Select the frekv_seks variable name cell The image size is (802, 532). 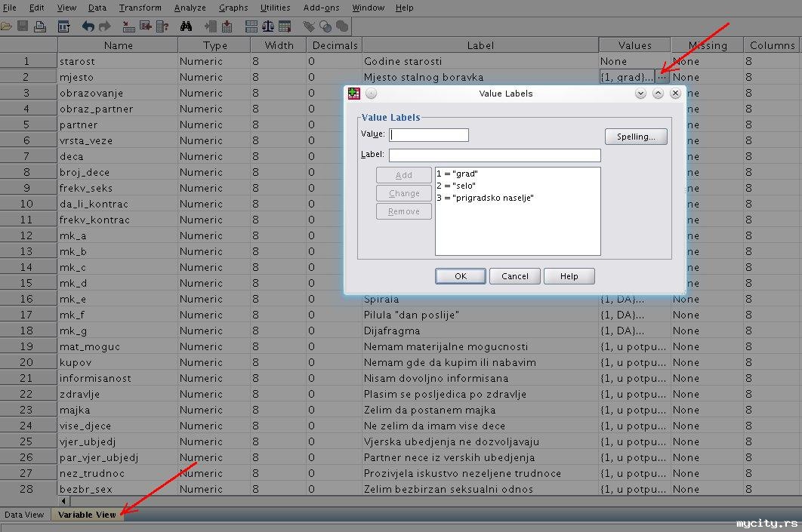click(118, 188)
